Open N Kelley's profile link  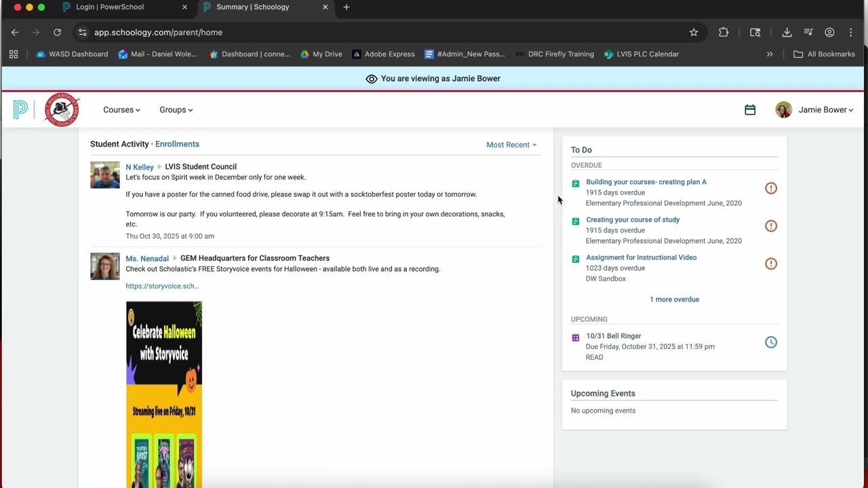click(140, 167)
